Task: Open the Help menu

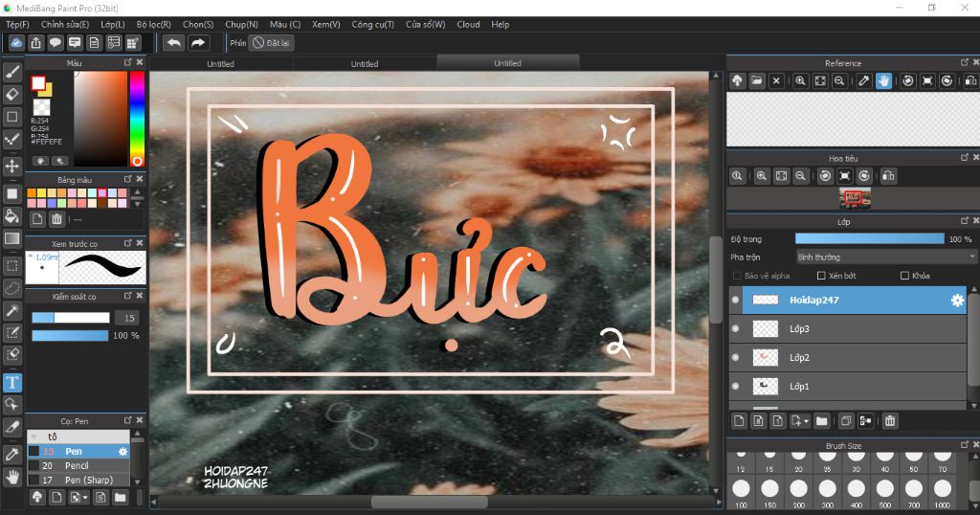Action: point(500,24)
